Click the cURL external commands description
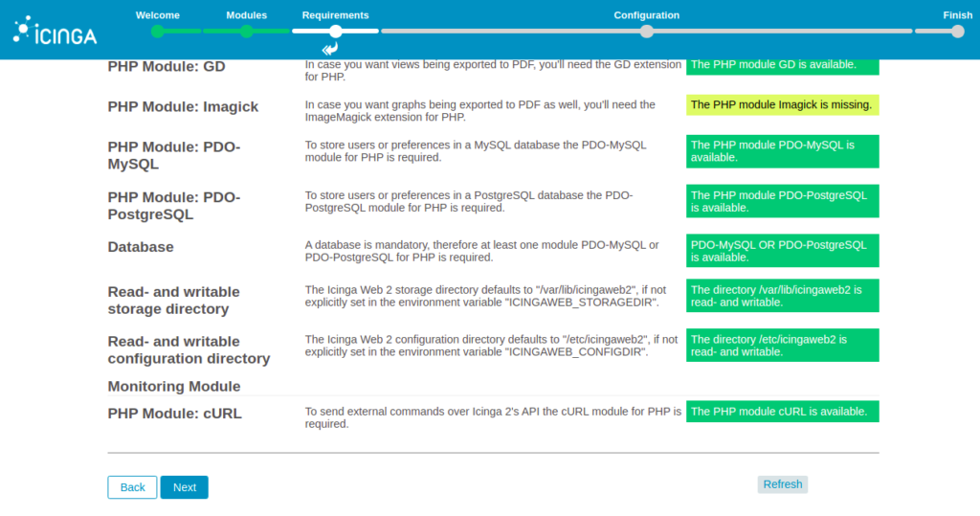Viewport: 980px width, 516px height. (x=493, y=417)
